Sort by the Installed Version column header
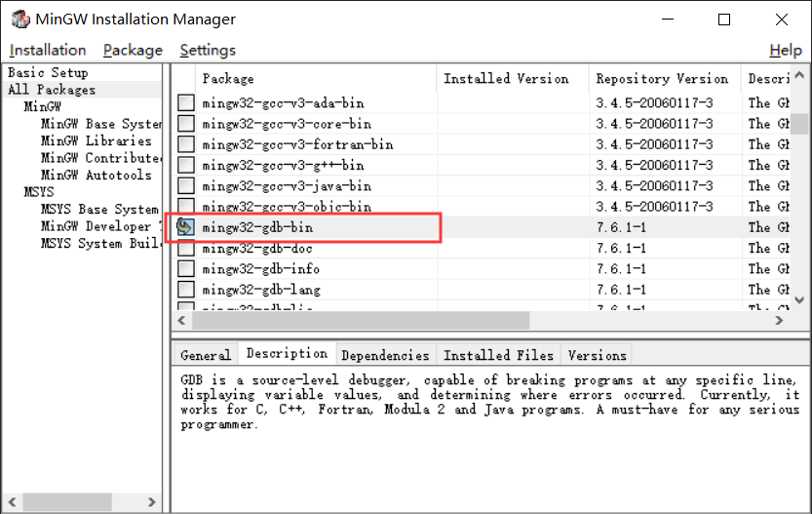 point(513,79)
